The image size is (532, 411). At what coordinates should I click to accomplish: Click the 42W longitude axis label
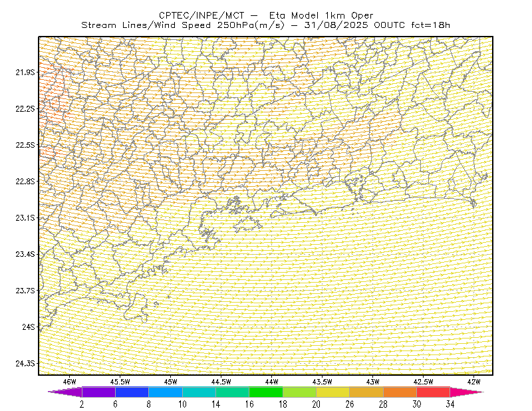473,382
